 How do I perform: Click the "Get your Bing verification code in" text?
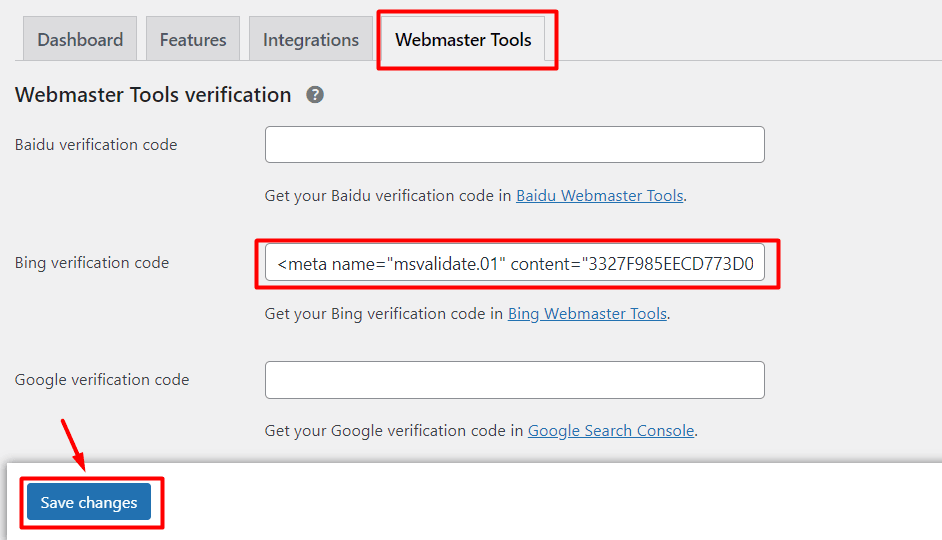384,314
